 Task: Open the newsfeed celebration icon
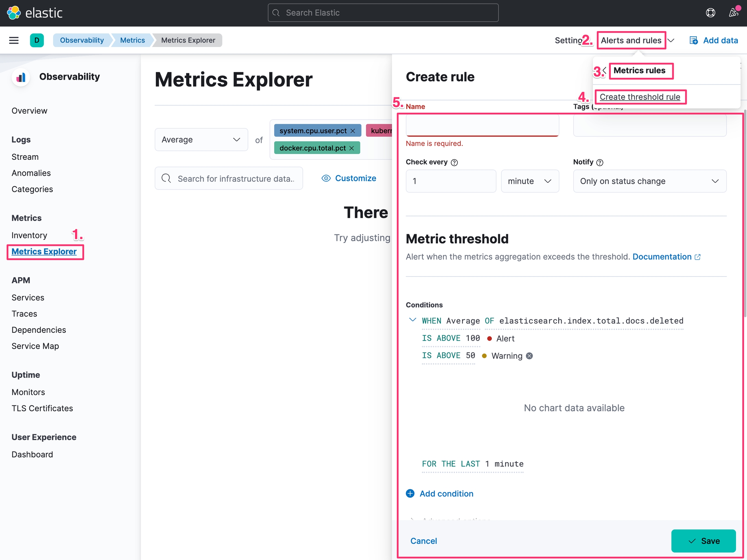point(733,13)
